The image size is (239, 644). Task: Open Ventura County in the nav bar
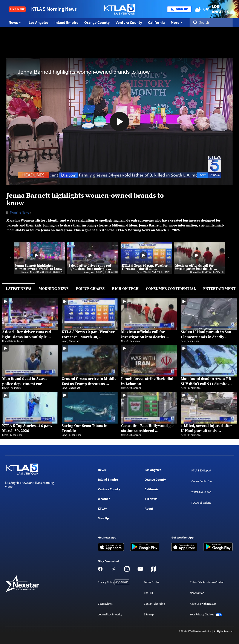point(129,23)
